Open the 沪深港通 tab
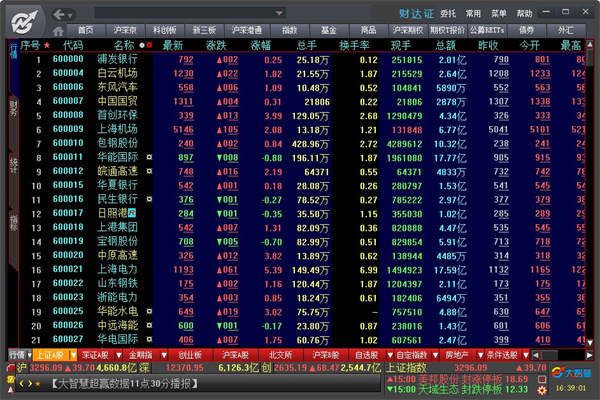The height and width of the screenshot is (400, 600). [246, 30]
